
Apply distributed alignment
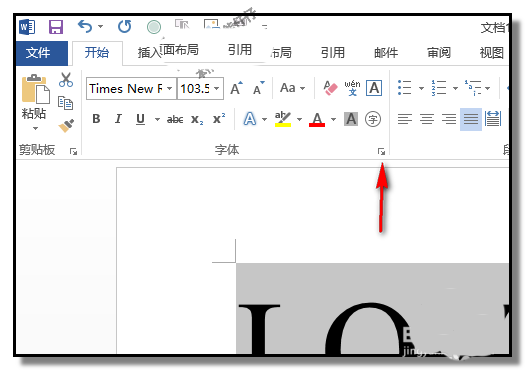pyautogui.click(x=493, y=119)
